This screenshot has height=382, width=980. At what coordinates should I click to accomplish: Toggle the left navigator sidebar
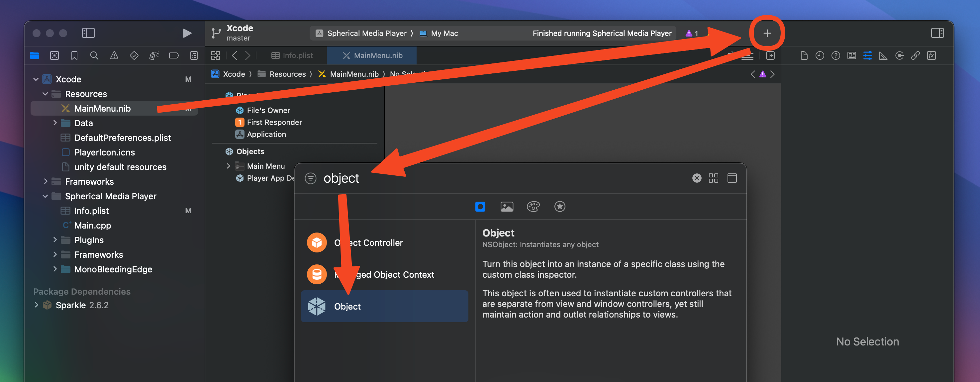pos(88,33)
